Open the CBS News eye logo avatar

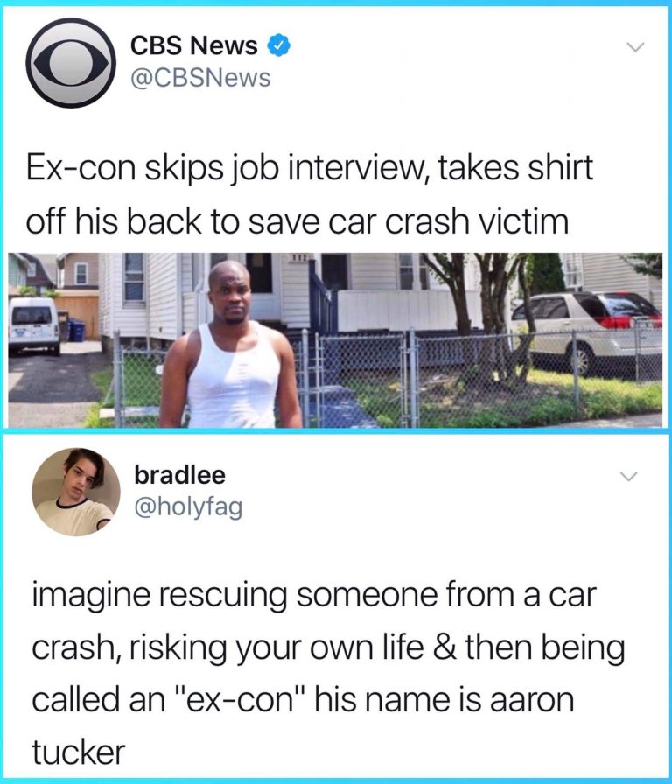71,62
